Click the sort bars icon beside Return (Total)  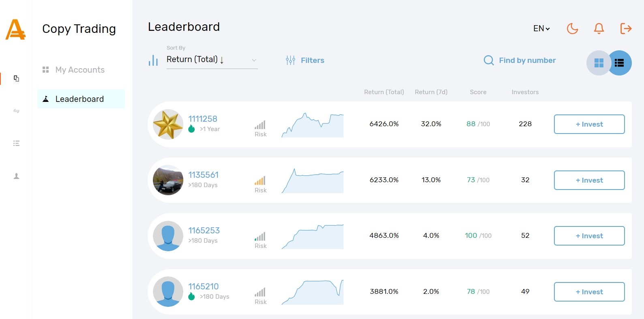point(153,60)
